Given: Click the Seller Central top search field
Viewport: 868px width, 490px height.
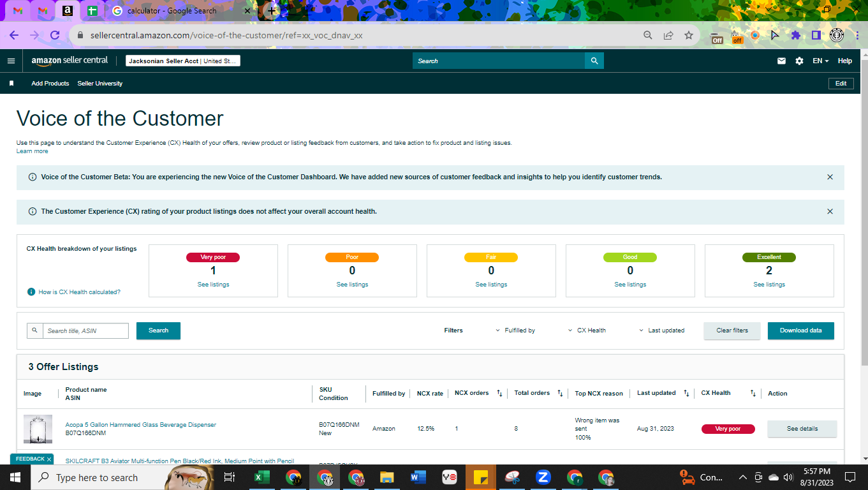Looking at the screenshot, I should tap(499, 61).
